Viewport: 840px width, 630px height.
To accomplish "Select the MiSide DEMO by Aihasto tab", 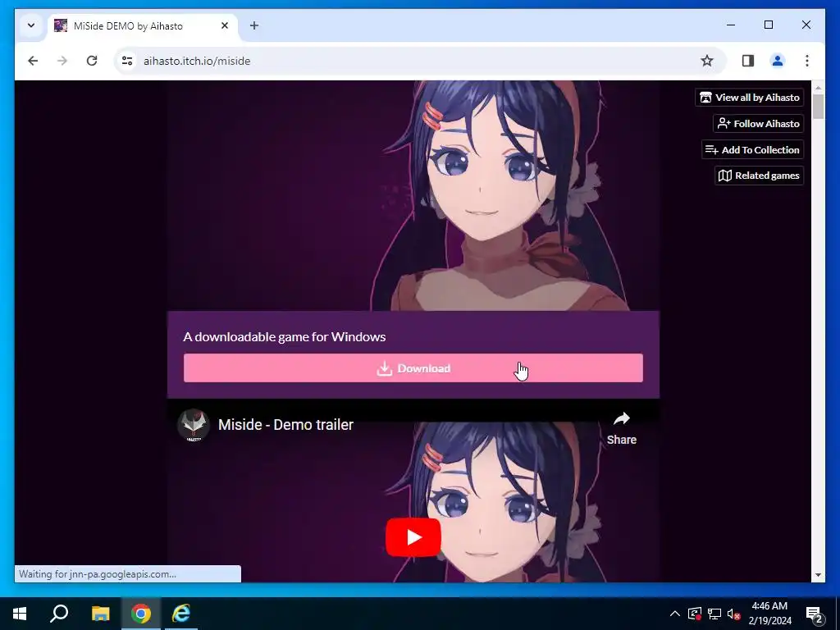I will (x=142, y=25).
